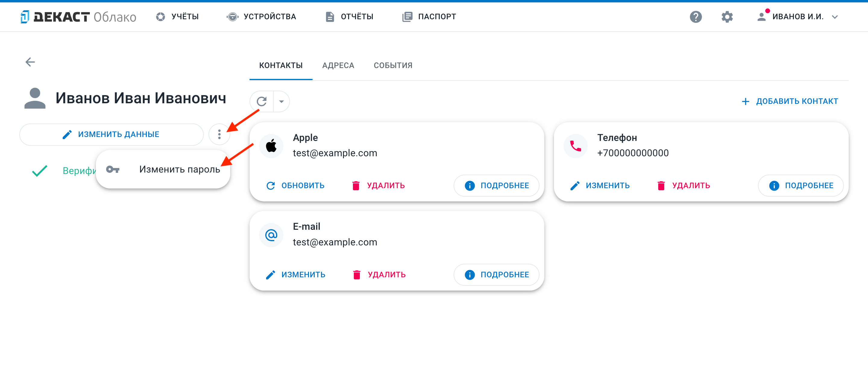Expand the ИВАНОВ И.И. user menu
This screenshot has height=386, width=868.
[x=797, y=17]
